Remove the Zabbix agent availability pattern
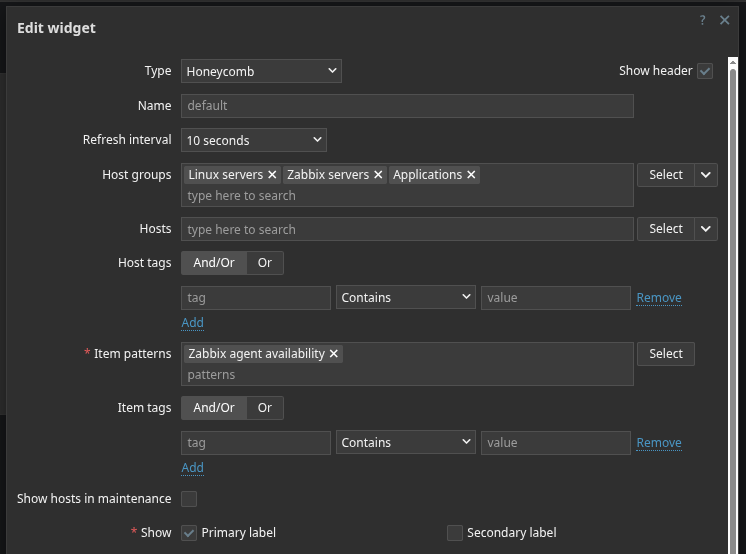This screenshot has height=554, width=746. 334,354
